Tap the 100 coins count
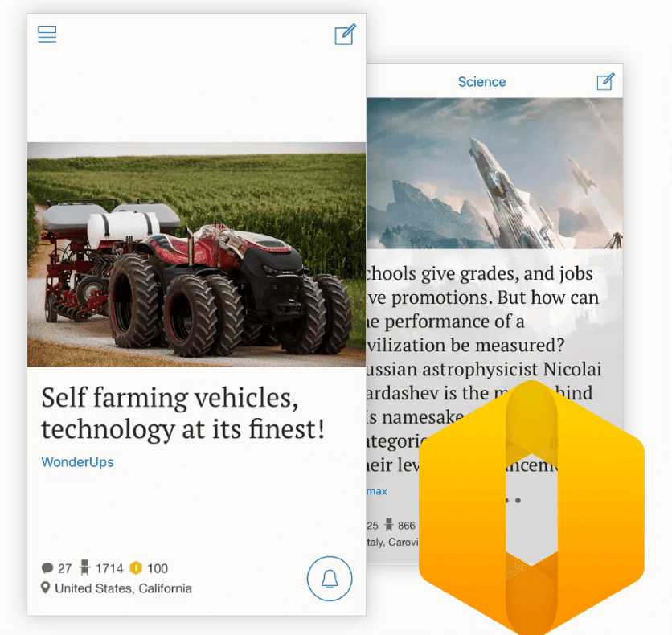 coord(158,568)
